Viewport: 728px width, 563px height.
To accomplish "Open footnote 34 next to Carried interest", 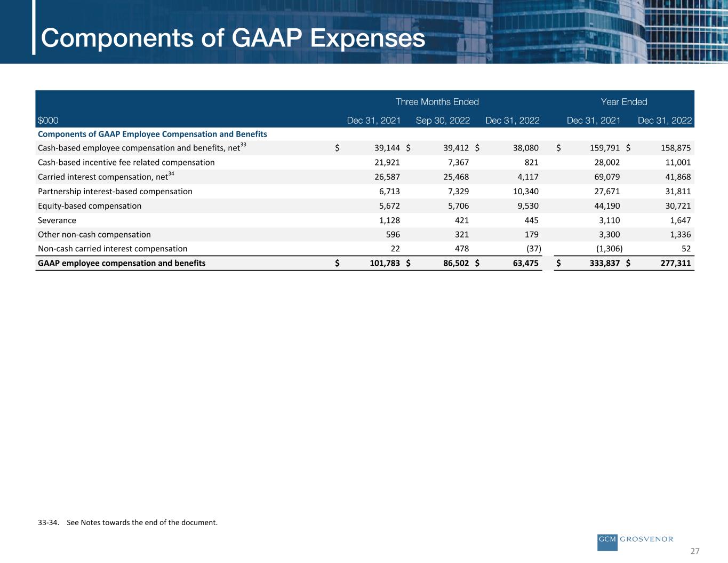I will (x=171, y=173).
